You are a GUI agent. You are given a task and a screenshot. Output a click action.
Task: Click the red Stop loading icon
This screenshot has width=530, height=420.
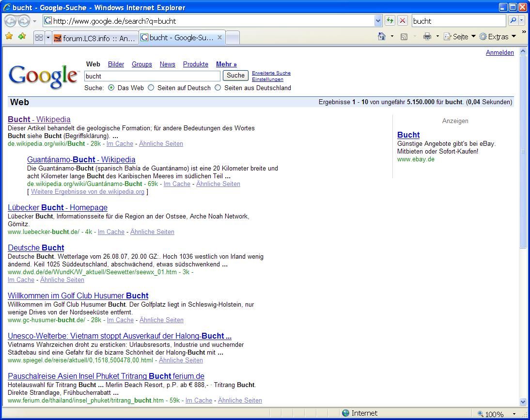(x=403, y=21)
